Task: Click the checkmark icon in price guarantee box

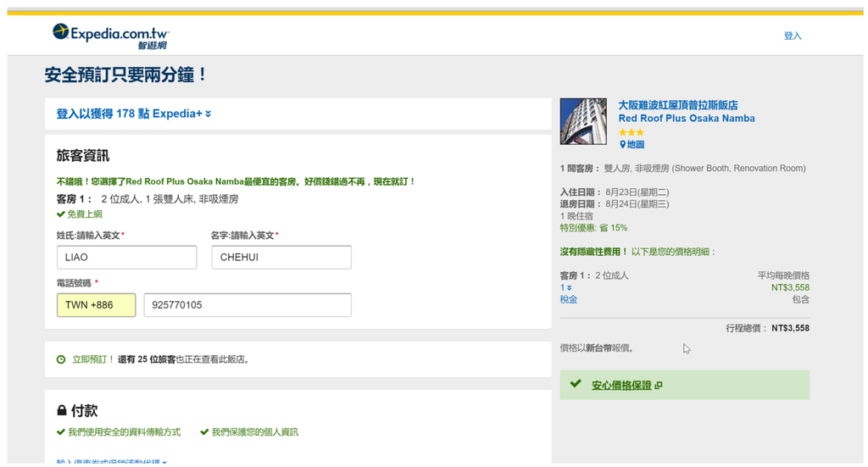Action: pyautogui.click(x=576, y=383)
